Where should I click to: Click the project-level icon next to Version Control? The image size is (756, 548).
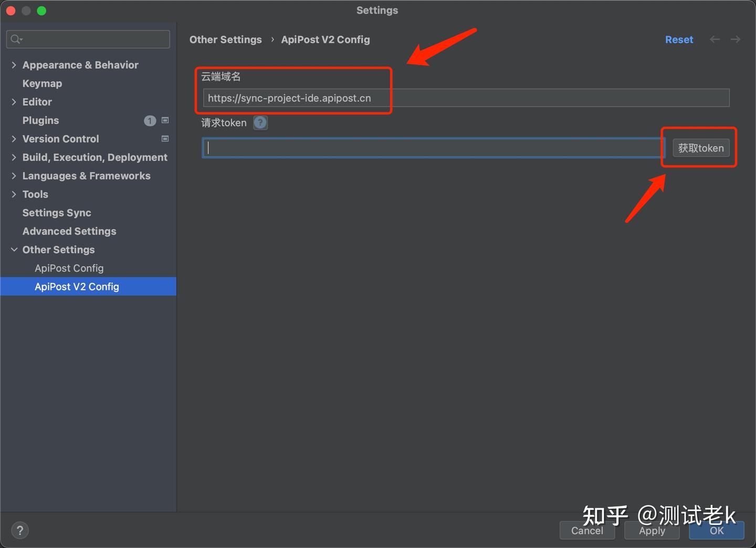pos(165,139)
